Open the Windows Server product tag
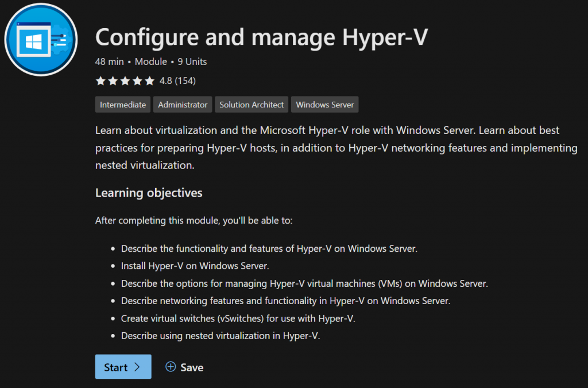Image resolution: width=588 pixels, height=388 pixels. click(325, 105)
